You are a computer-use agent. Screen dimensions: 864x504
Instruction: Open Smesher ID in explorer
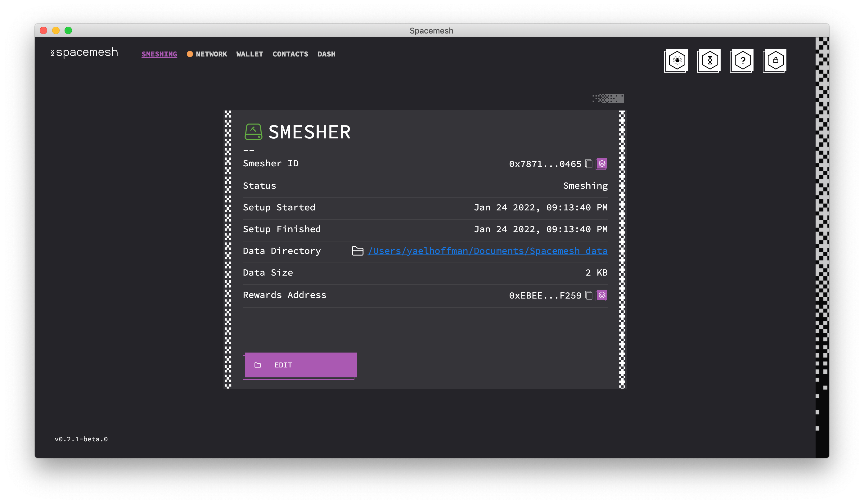coord(602,164)
